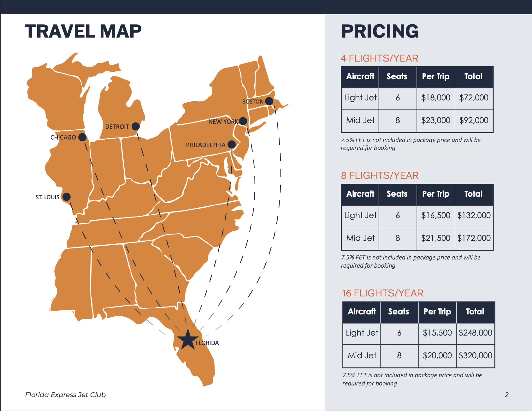This screenshot has width=532, height=411.
Task: Click the St. Louis marker dot
Action: pyautogui.click(x=67, y=197)
